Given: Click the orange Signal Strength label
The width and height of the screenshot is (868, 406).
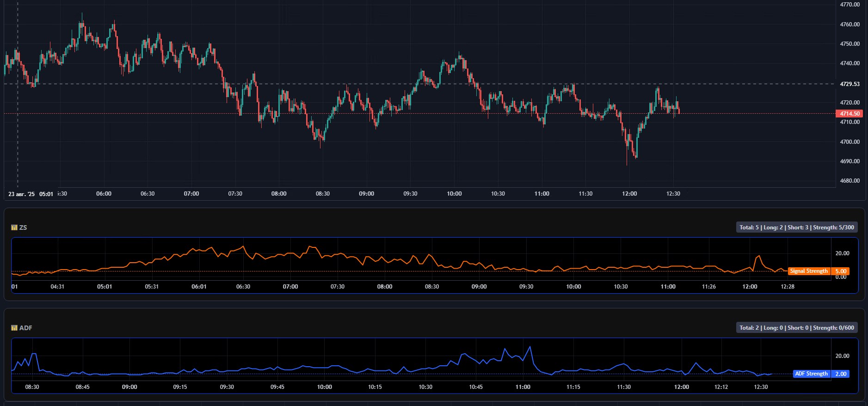Looking at the screenshot, I should (x=808, y=271).
